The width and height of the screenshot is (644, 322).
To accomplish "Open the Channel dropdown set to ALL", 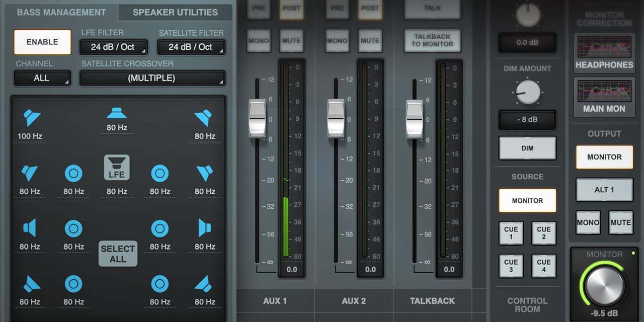I will tap(42, 78).
